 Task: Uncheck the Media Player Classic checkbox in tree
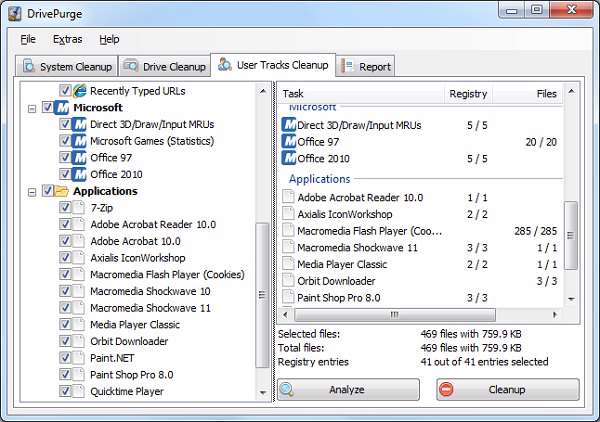click(65, 324)
